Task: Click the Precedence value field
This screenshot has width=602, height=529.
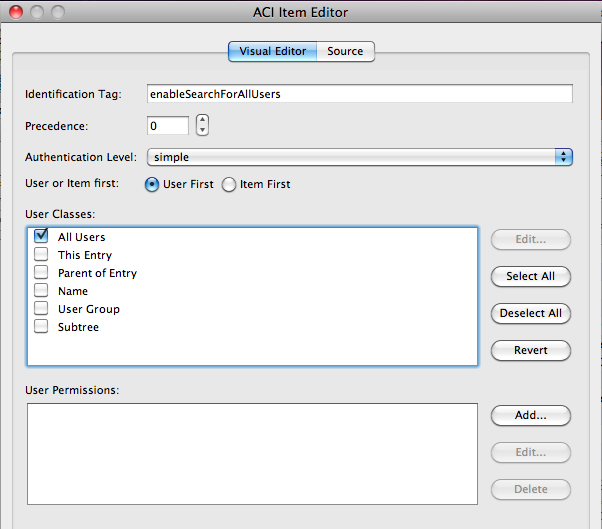Action: point(167,126)
